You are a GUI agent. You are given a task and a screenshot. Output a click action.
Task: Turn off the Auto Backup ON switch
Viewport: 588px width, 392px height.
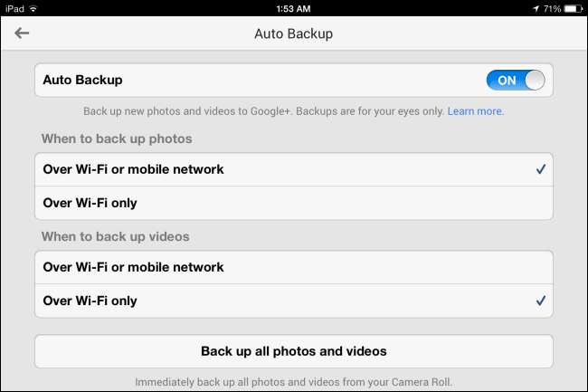pos(516,80)
